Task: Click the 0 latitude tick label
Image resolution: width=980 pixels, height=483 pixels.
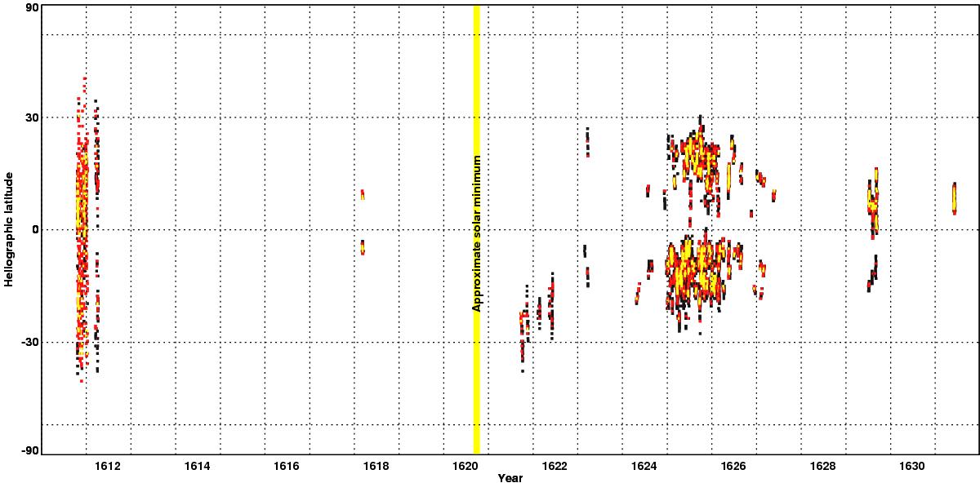Action: click(x=35, y=229)
